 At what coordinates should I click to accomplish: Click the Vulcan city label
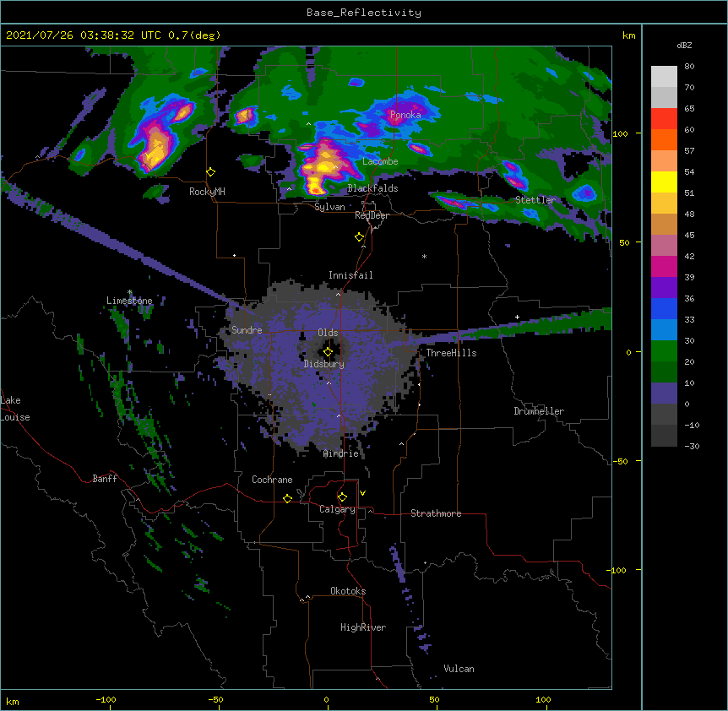[x=459, y=669]
